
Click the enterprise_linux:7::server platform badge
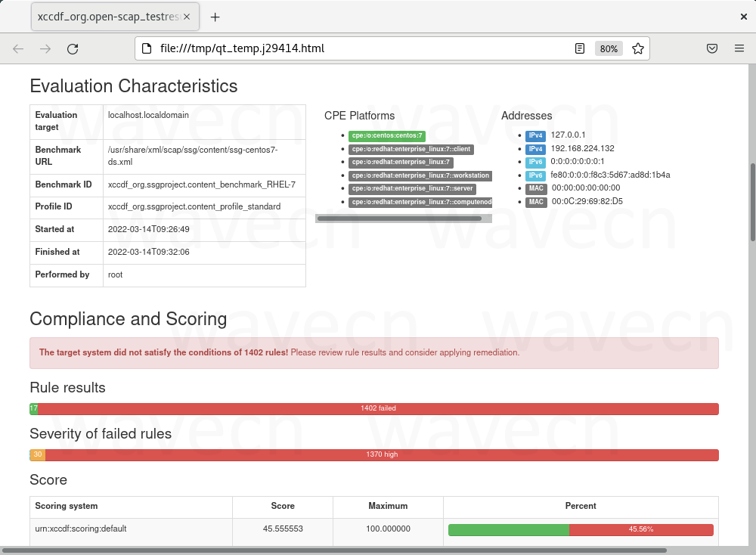click(x=412, y=188)
